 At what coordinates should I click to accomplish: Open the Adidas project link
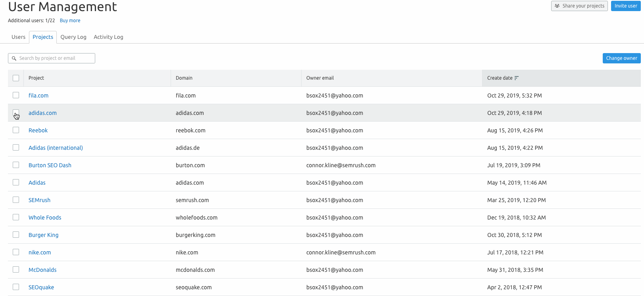click(37, 183)
